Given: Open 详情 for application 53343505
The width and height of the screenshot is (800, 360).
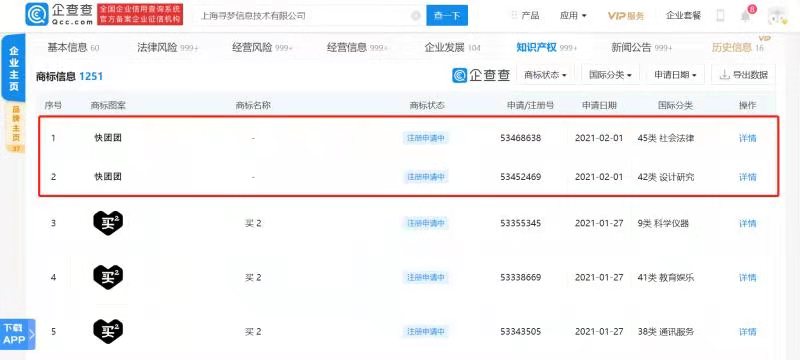Looking at the screenshot, I should click(x=747, y=331).
